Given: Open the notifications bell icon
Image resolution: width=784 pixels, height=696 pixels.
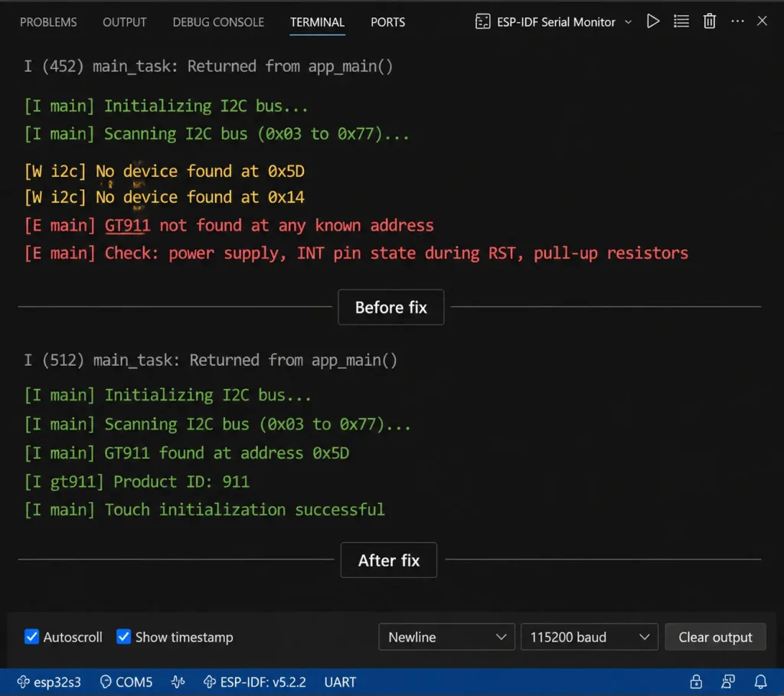Looking at the screenshot, I should [760, 681].
